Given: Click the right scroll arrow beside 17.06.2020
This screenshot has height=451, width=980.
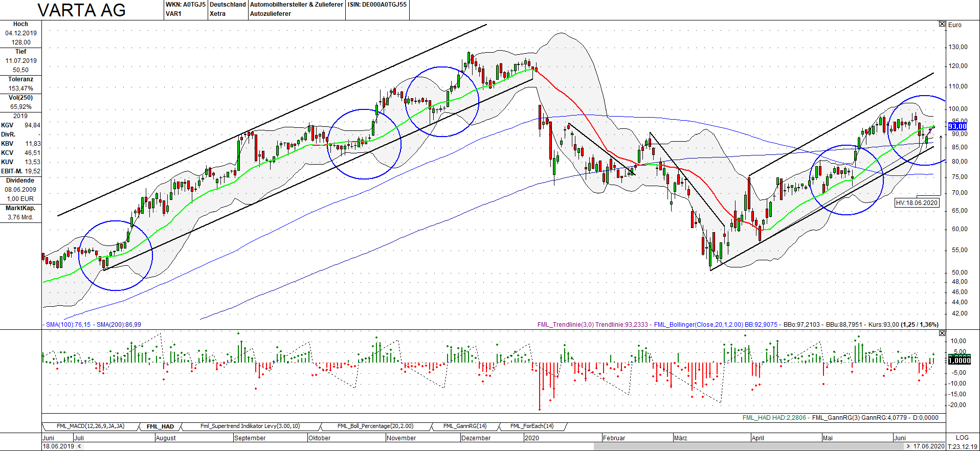Looking at the screenshot, I should pos(908,446).
